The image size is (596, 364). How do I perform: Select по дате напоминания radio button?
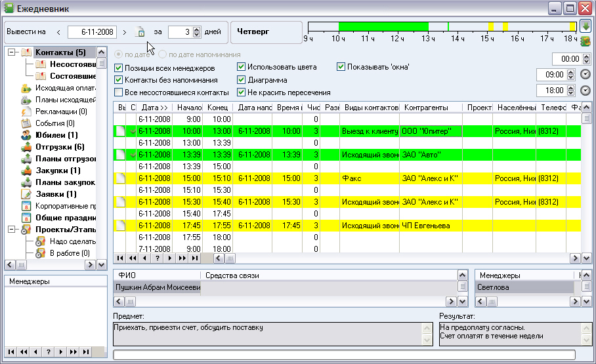pyautogui.click(x=162, y=54)
